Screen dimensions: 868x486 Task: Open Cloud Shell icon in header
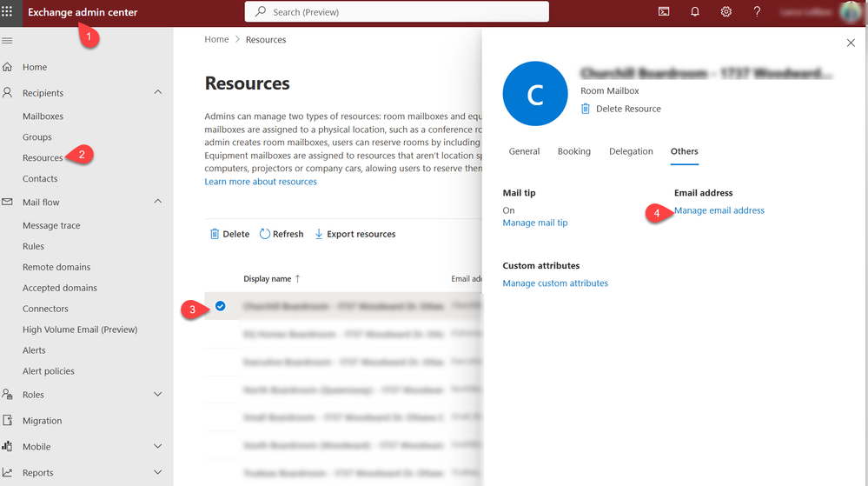coord(664,11)
